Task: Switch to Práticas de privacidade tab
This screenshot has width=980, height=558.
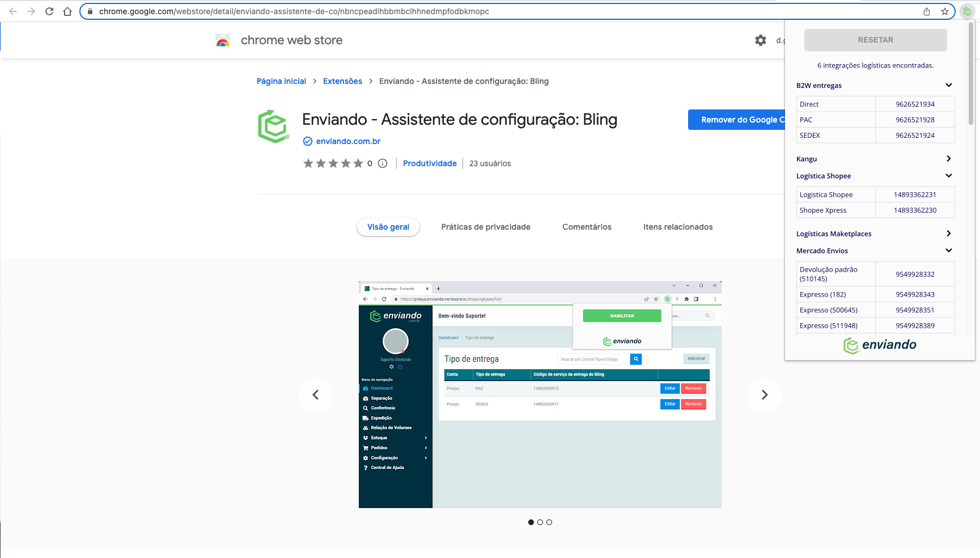Action: 486,227
